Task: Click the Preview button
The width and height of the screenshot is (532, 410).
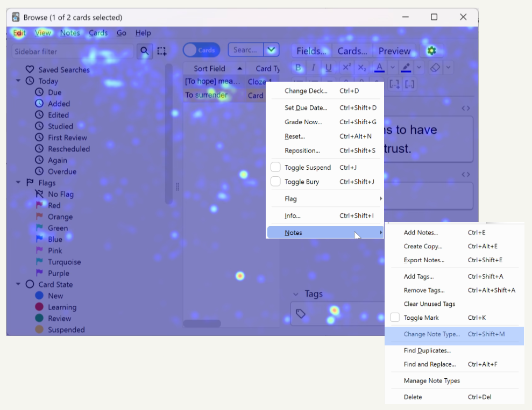Action: click(394, 51)
